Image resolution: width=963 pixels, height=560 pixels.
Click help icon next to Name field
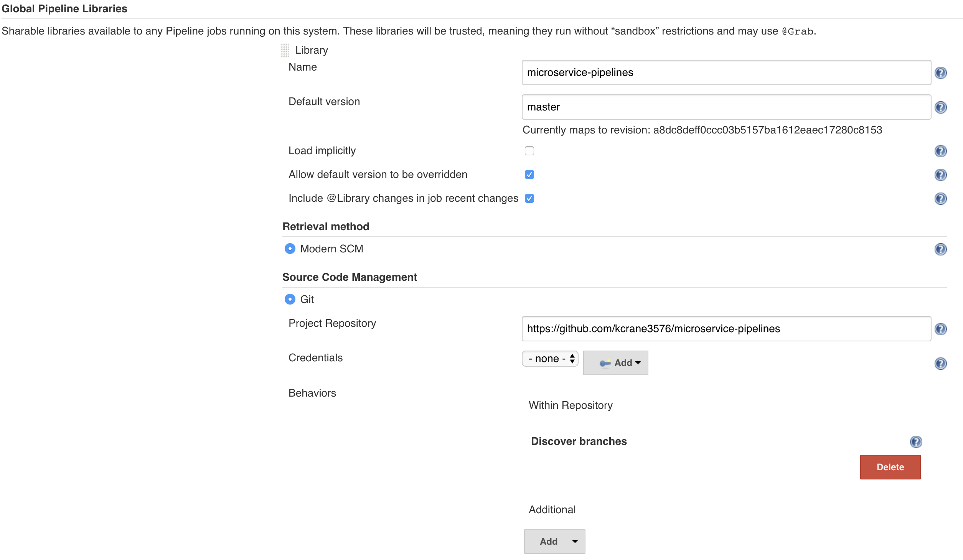pyautogui.click(x=940, y=73)
